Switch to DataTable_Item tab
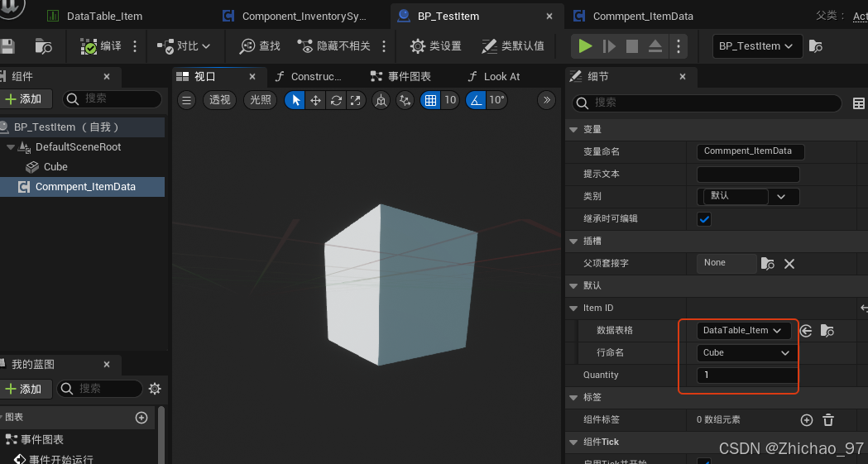868x464 pixels. [104, 16]
